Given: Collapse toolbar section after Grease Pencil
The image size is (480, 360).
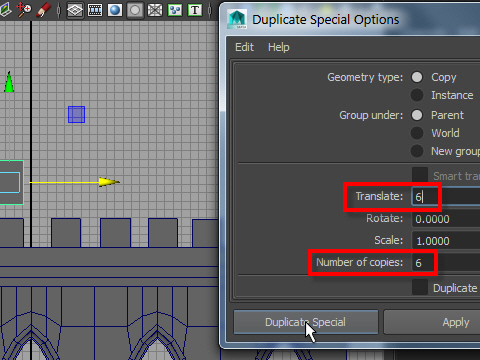Looking at the screenshot, I should pyautogui.click(x=59, y=10).
